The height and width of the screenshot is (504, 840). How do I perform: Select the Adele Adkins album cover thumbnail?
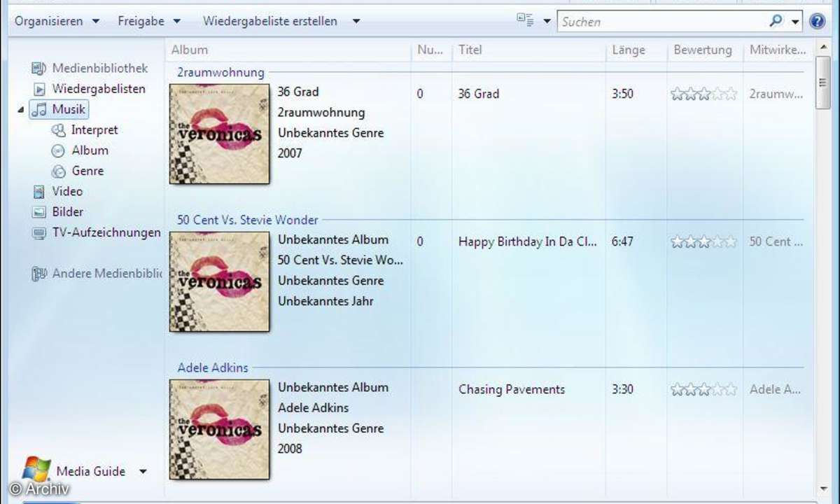coord(220,430)
